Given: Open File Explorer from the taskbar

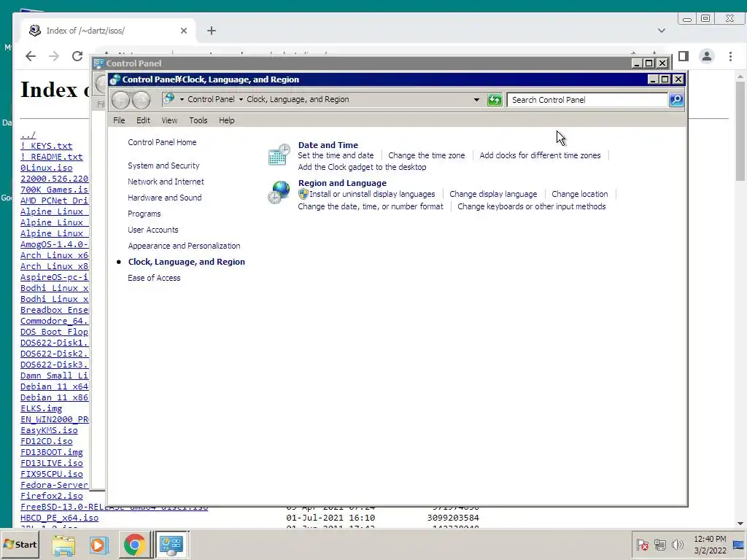Looking at the screenshot, I should point(63,545).
